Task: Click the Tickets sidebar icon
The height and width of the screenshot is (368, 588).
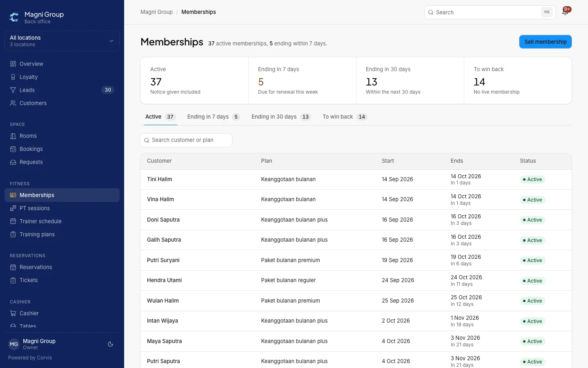Action: 13,280
